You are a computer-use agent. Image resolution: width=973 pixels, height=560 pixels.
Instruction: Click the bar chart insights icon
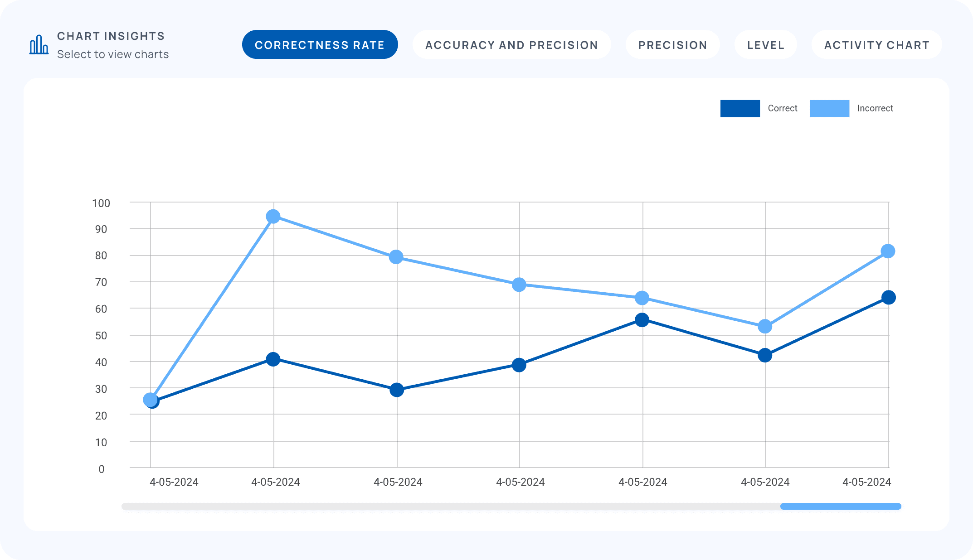click(39, 45)
